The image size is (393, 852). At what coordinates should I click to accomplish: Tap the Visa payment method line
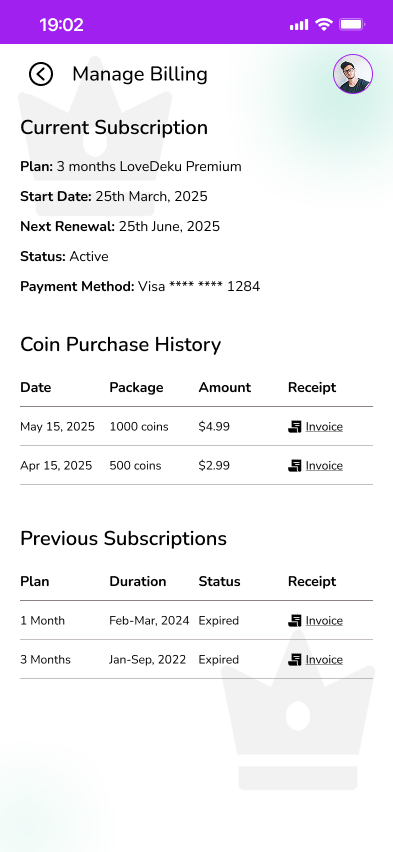coord(140,286)
